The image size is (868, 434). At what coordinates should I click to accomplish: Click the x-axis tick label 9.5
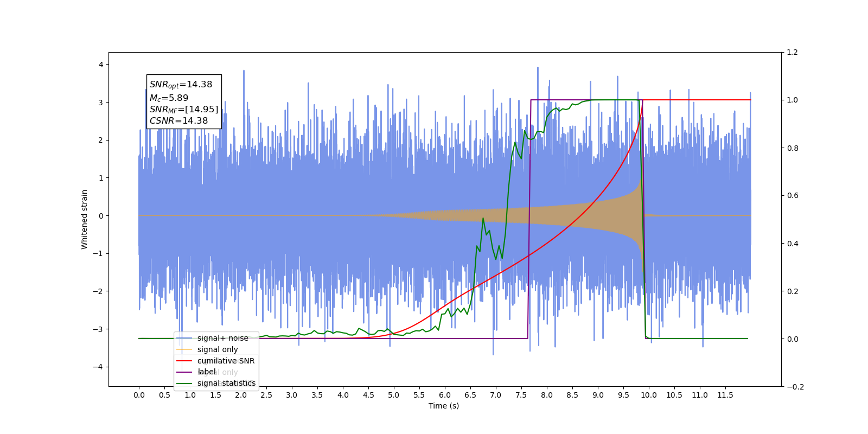coord(623,395)
